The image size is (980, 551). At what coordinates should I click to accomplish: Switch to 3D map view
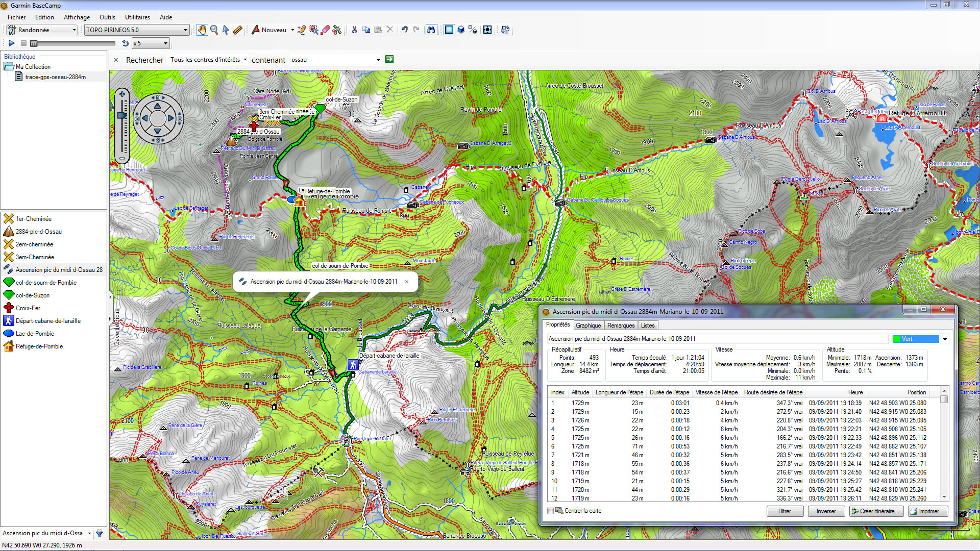(461, 30)
